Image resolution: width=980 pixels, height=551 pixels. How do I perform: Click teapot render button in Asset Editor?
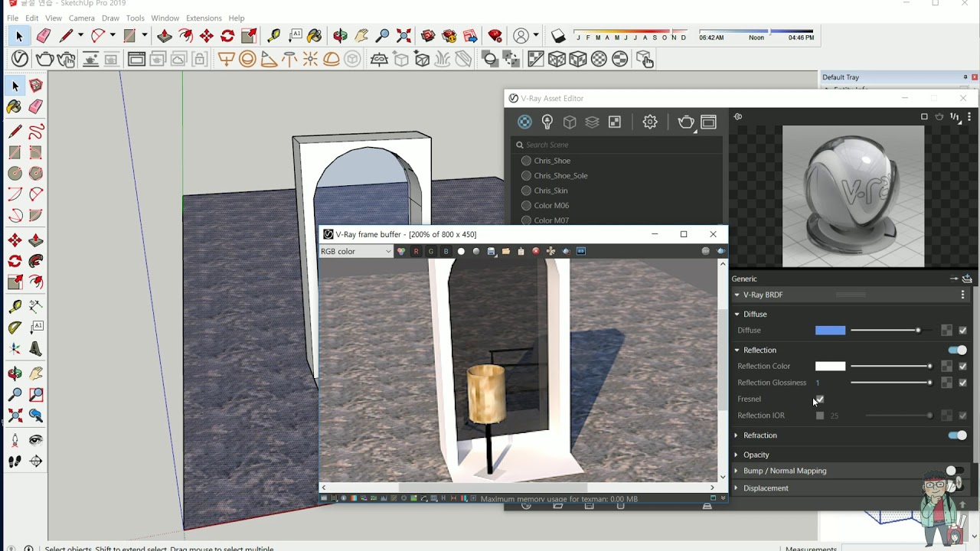(x=686, y=122)
